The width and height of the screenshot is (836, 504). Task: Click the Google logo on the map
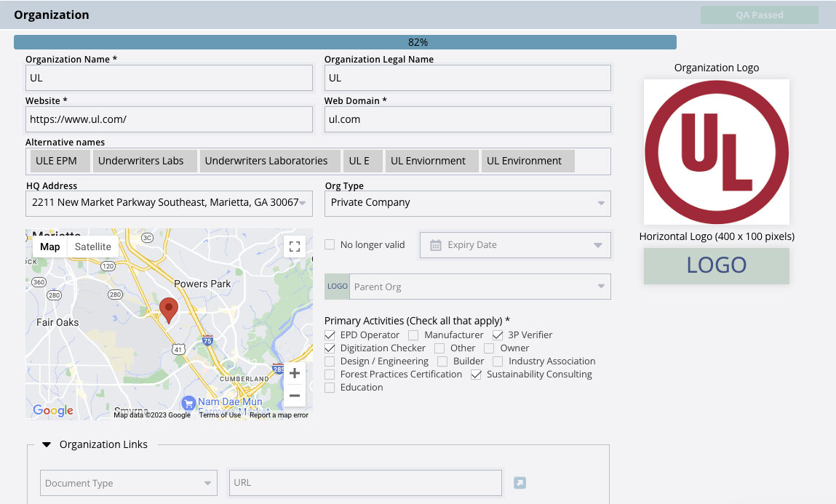click(x=53, y=410)
